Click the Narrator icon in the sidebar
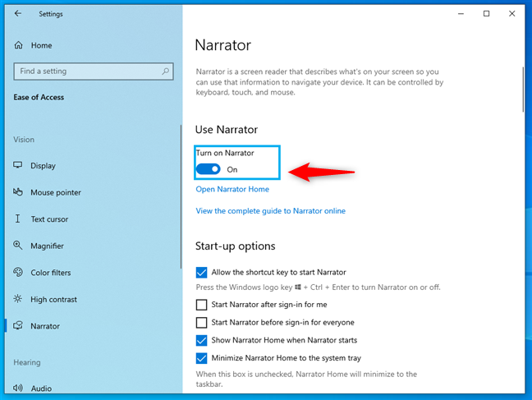 17,325
